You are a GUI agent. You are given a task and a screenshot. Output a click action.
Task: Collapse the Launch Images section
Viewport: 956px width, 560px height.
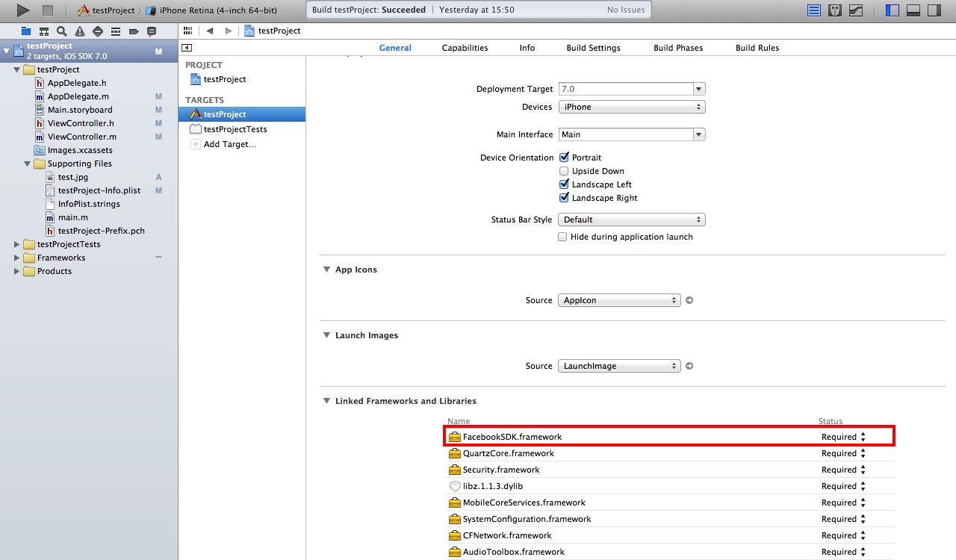pyautogui.click(x=326, y=335)
